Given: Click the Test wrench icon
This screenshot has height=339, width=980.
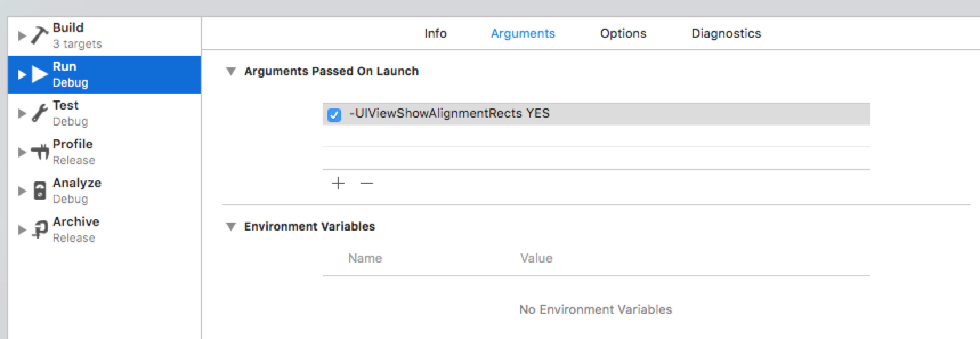Looking at the screenshot, I should click(39, 113).
